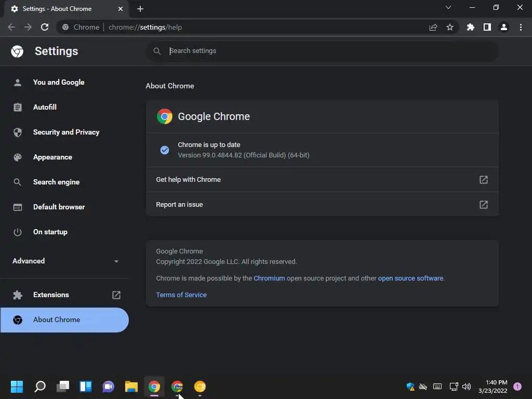Screen dimensions: 532x399
Task: Open File Explorer from taskbar
Action: click(x=131, y=387)
